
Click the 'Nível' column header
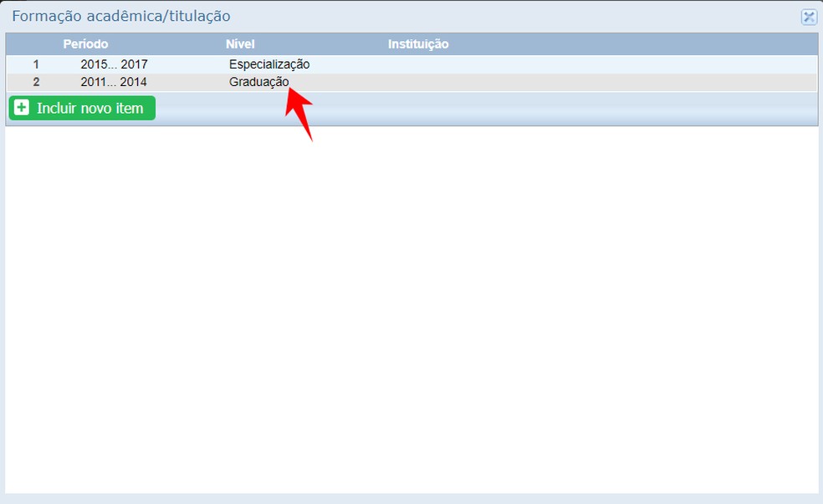(x=240, y=44)
